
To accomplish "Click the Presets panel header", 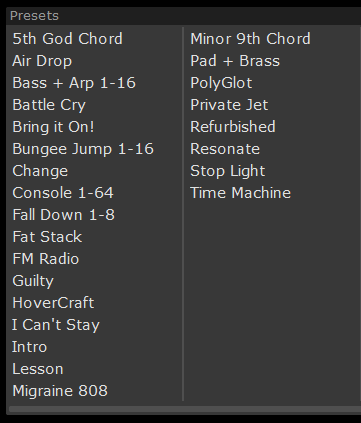I will [184, 16].
